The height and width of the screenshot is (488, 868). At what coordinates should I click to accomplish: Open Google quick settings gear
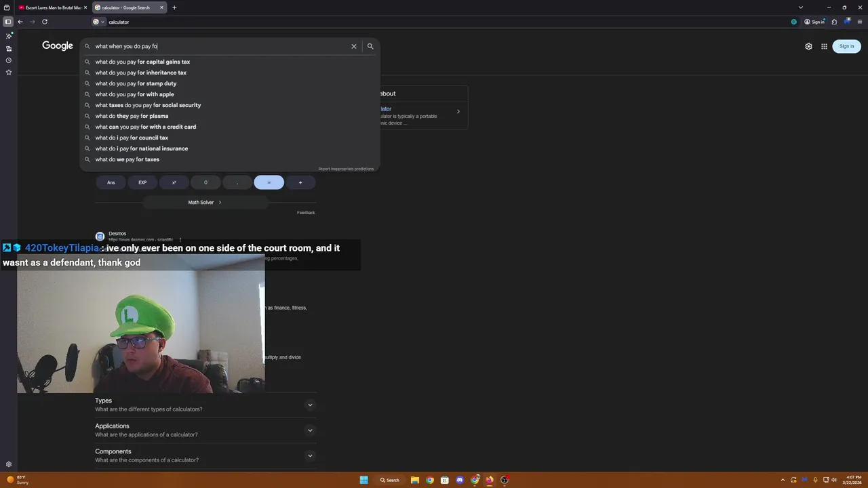pos(808,46)
